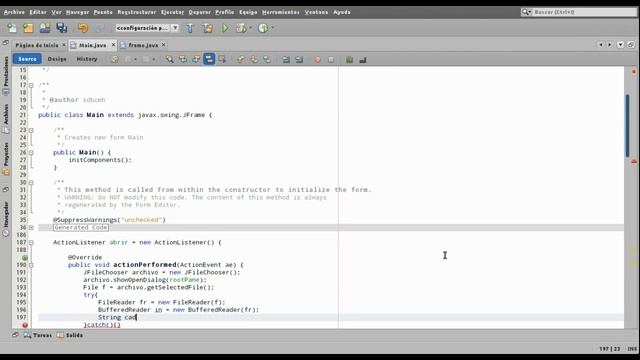Click the Shift Line Left icon
The width and height of the screenshot is (640, 360).
[x=286, y=60]
